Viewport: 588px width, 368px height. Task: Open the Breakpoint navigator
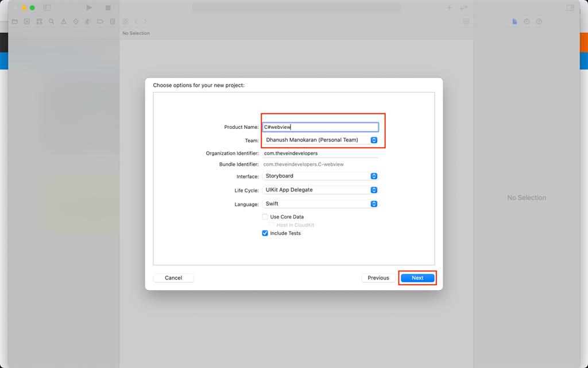point(99,21)
